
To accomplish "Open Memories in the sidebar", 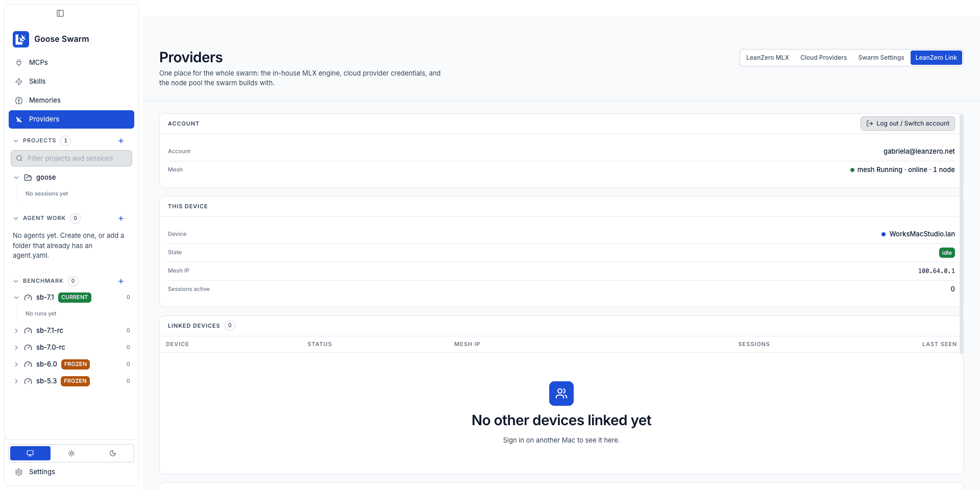I will (x=71, y=101).
